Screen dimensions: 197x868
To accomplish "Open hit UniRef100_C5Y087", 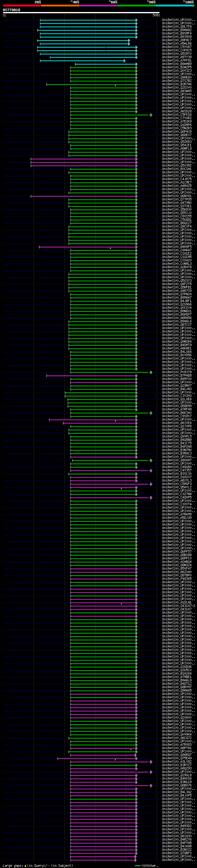I will tap(177, 47).
